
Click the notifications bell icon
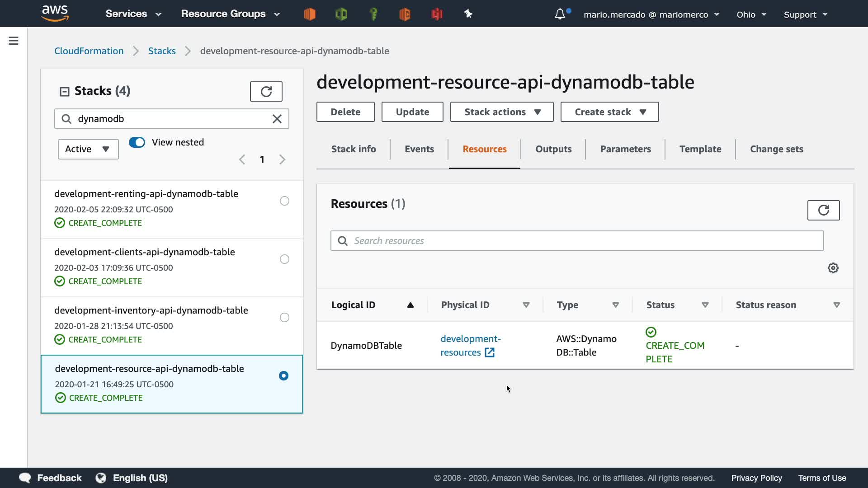[560, 14]
